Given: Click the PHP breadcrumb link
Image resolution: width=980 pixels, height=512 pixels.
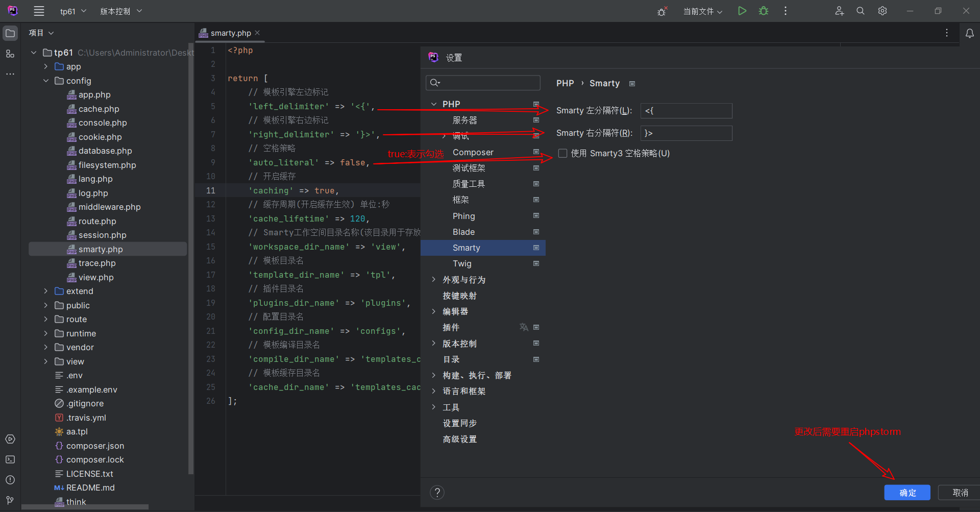Looking at the screenshot, I should (565, 83).
